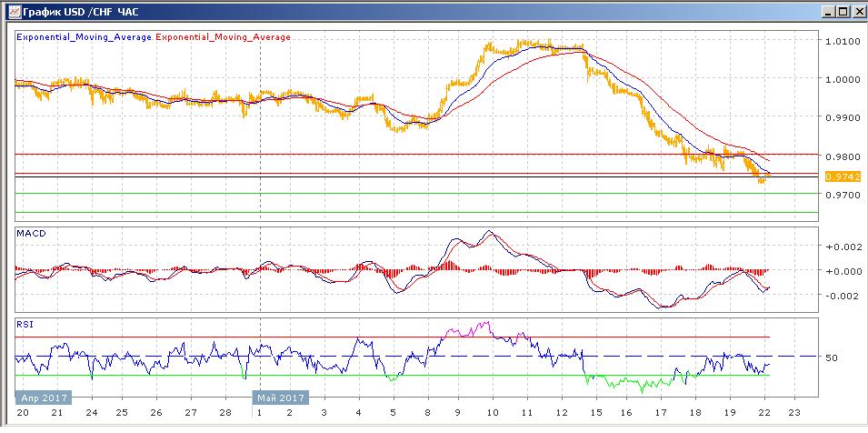Click the 1.0000 price axis label
Screen dimensions: 868x433
pos(842,80)
